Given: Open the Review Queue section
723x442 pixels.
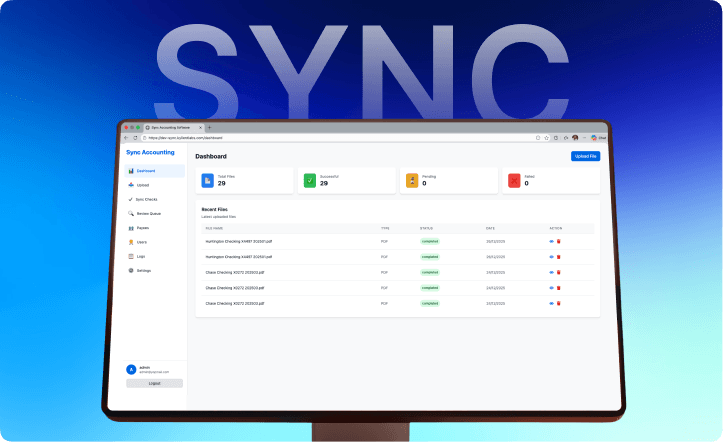Looking at the screenshot, I should (154, 214).
